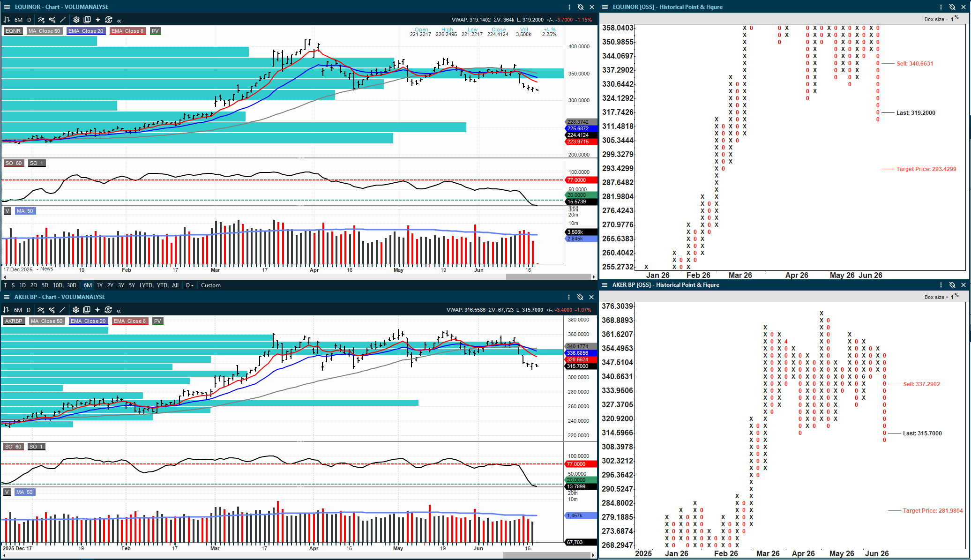This screenshot has width=971, height=560.
Task: Click the detach window icon in Equinor Point & Figure
Action: point(952,7)
